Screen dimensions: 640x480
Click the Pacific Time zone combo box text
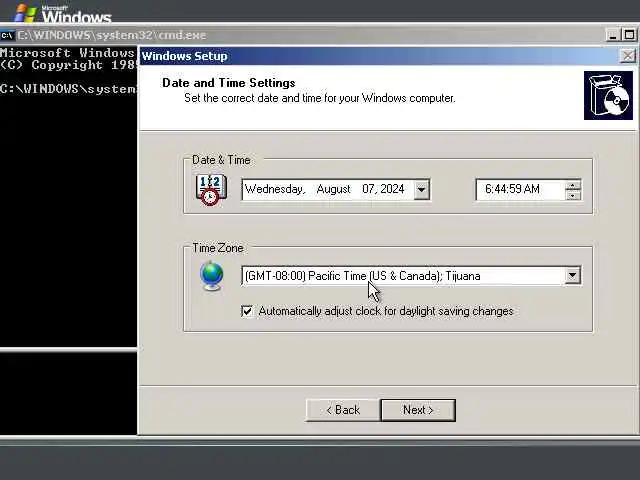pos(362,276)
